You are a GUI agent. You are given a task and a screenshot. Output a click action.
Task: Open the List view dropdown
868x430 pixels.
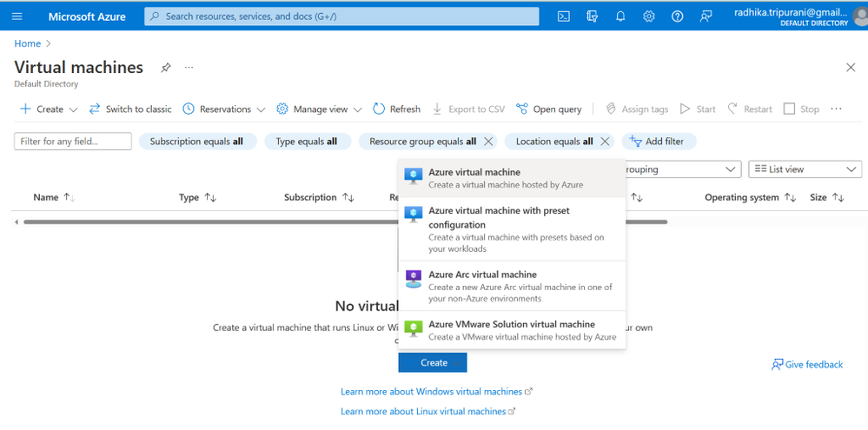(x=805, y=169)
